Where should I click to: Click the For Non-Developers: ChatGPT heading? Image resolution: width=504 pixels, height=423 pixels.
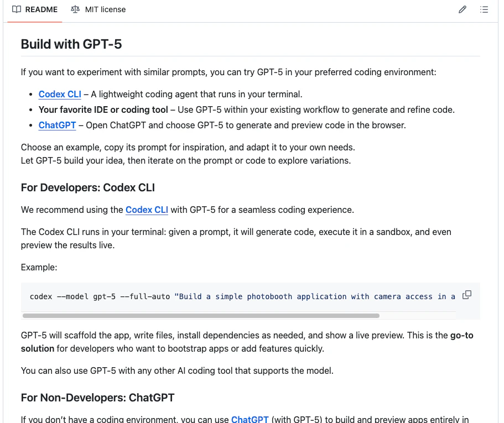click(97, 398)
